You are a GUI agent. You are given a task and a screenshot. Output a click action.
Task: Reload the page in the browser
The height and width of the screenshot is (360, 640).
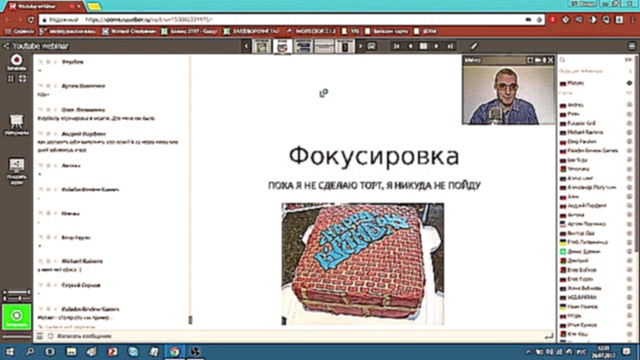coord(31,19)
